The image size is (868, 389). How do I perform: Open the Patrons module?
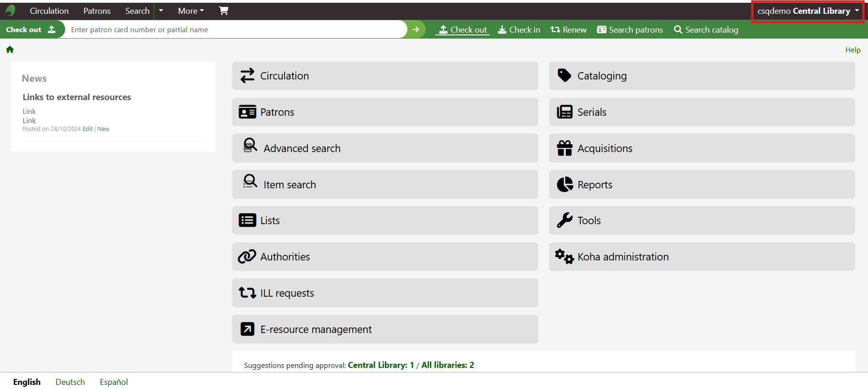pyautogui.click(x=385, y=112)
